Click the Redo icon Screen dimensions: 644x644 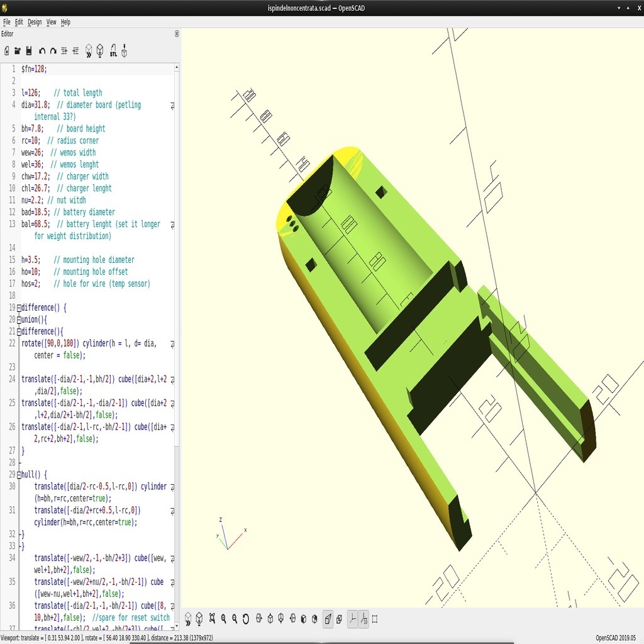click(53, 51)
